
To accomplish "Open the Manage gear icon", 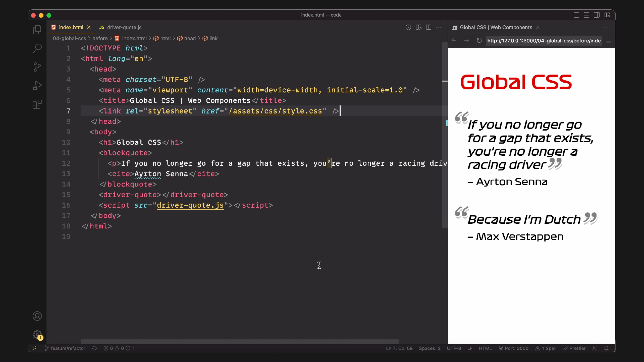I will pyautogui.click(x=37, y=334).
